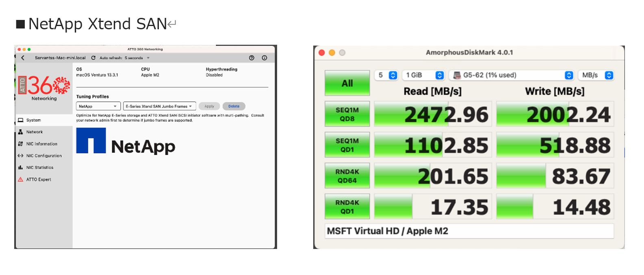Go back using the ATTO back chevron
This screenshot has height=275, width=644.
tap(23, 58)
